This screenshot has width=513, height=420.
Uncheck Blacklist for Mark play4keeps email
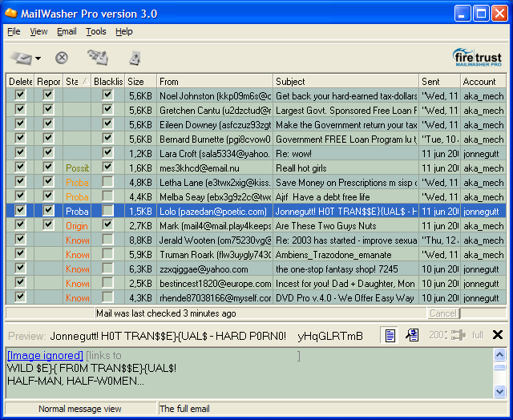point(107,225)
